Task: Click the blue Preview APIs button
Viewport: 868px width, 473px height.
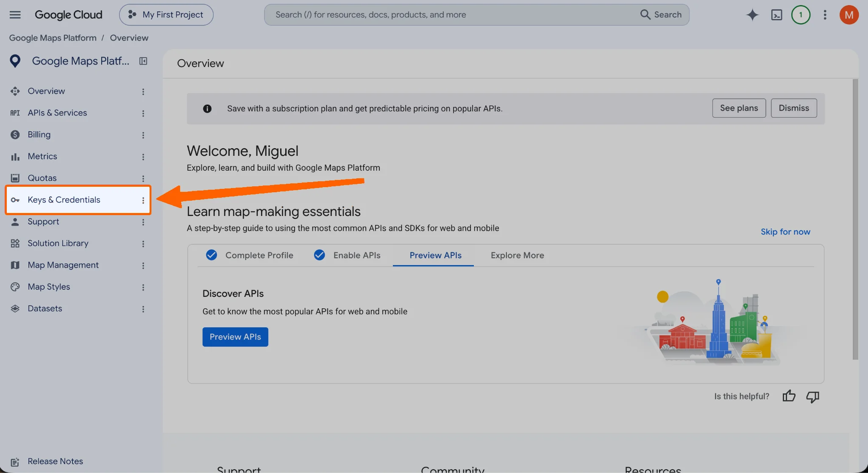Action: click(x=235, y=337)
